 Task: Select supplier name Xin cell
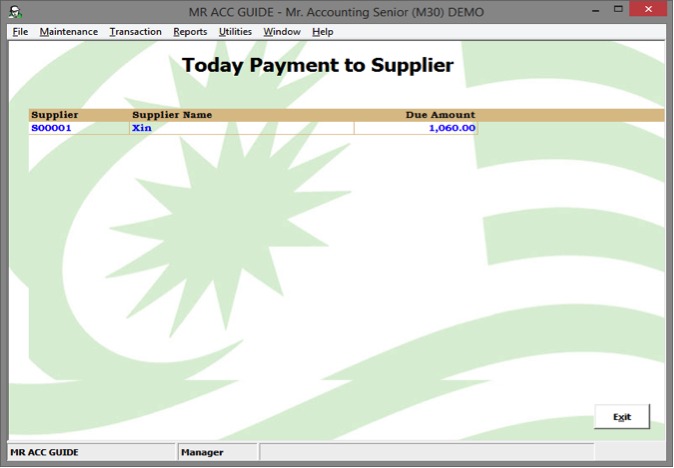tap(242, 128)
